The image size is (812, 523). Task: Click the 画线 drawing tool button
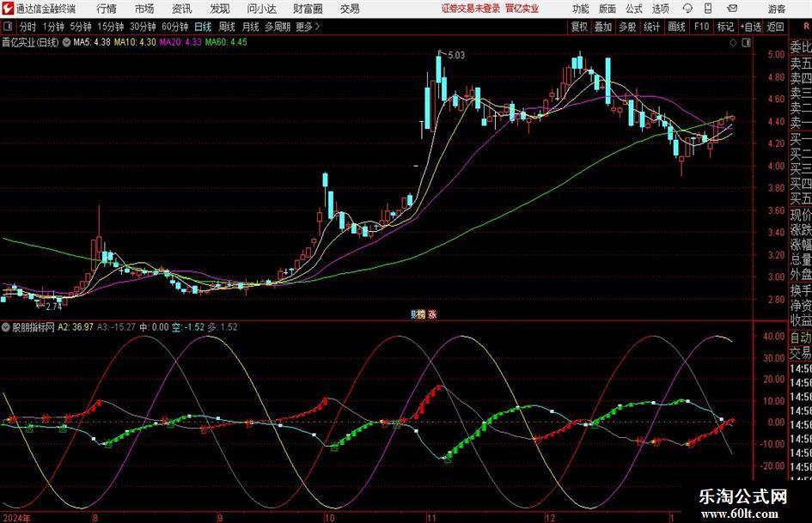[676, 27]
